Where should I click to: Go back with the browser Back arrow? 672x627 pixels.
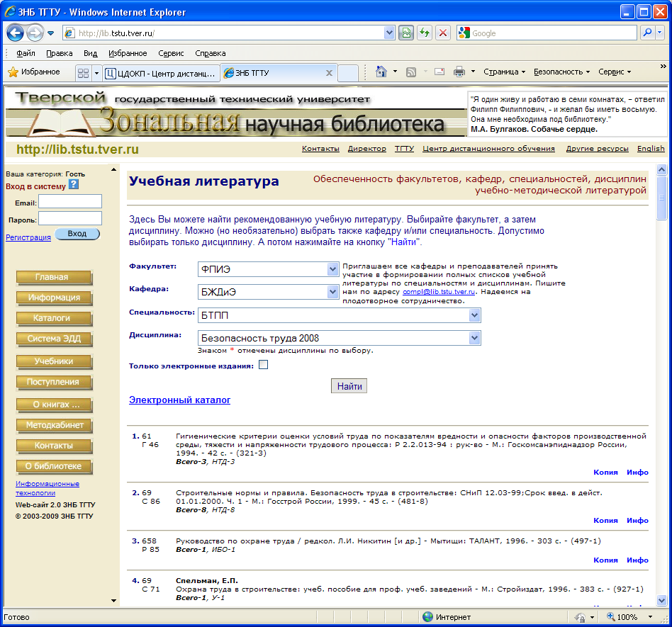pos(15,33)
